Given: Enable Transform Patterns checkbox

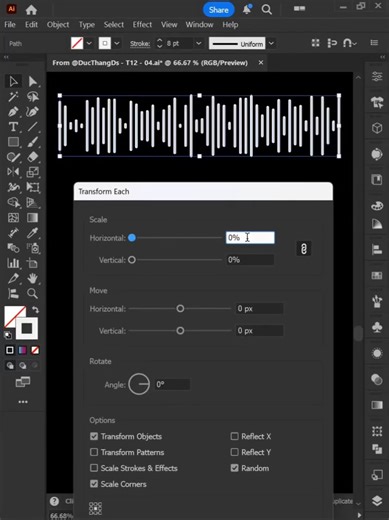Looking at the screenshot, I should (94, 452).
